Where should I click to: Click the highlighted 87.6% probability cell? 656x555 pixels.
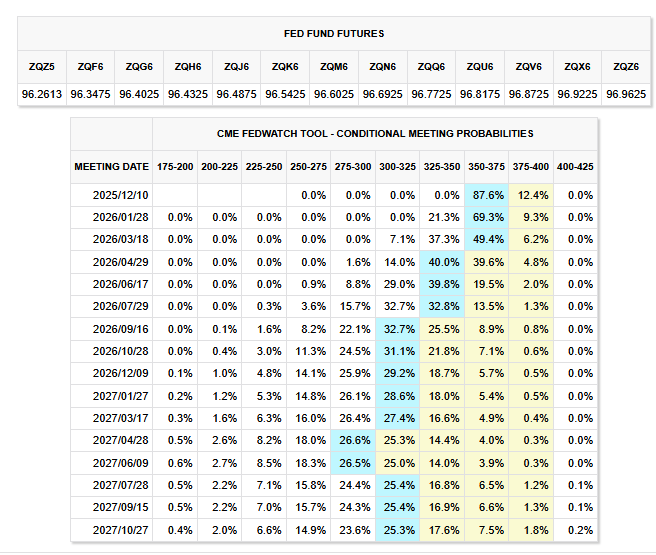coord(485,195)
